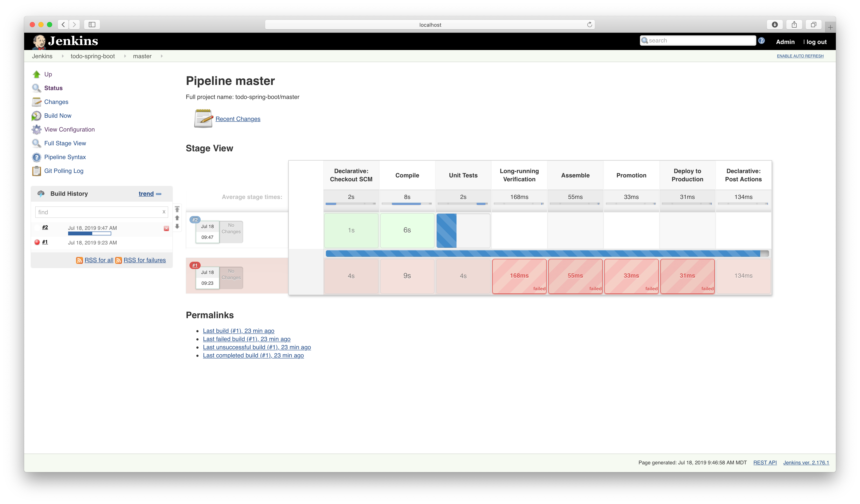Image resolution: width=860 pixels, height=504 pixels.
Task: Click the Pipeline Syntax help icon
Action: click(x=36, y=157)
